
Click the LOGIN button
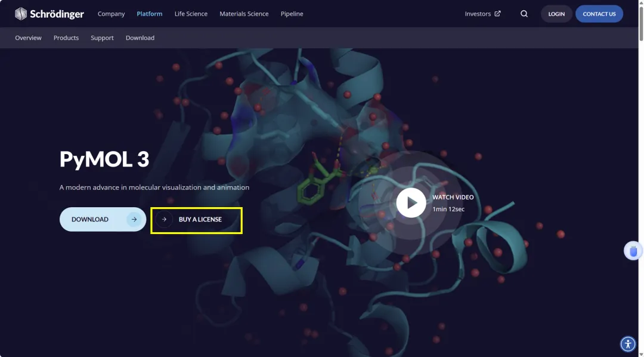[556, 14]
